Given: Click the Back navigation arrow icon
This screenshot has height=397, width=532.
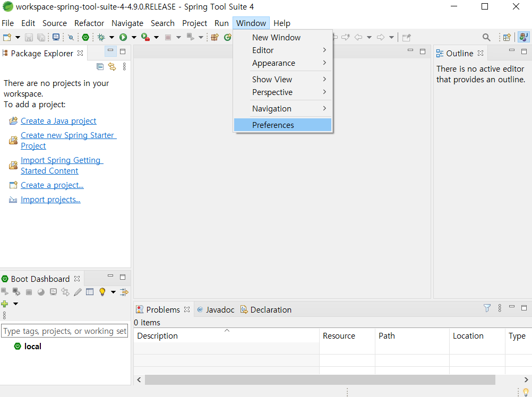Looking at the screenshot, I should [358, 37].
